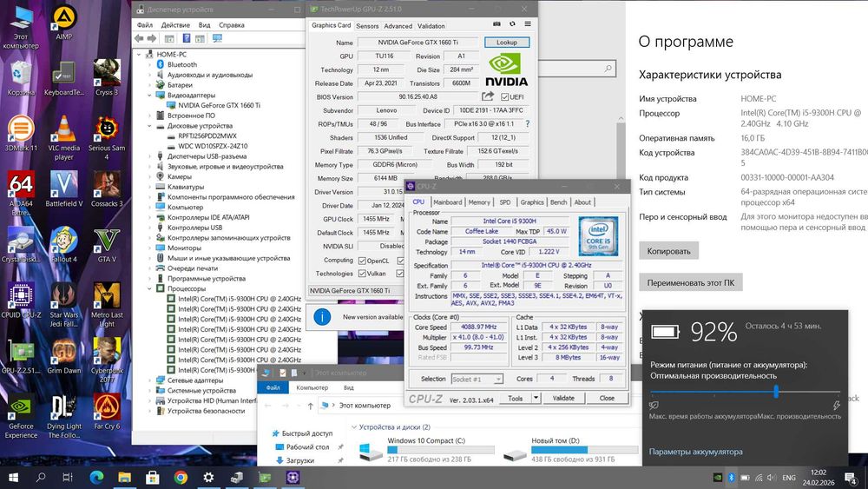Select the Новый том (D:) drive
The width and height of the screenshot is (868, 489).
click(x=570, y=450)
